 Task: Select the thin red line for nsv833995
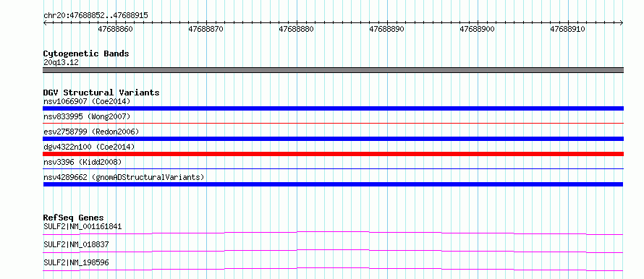pyautogui.click(x=333, y=123)
